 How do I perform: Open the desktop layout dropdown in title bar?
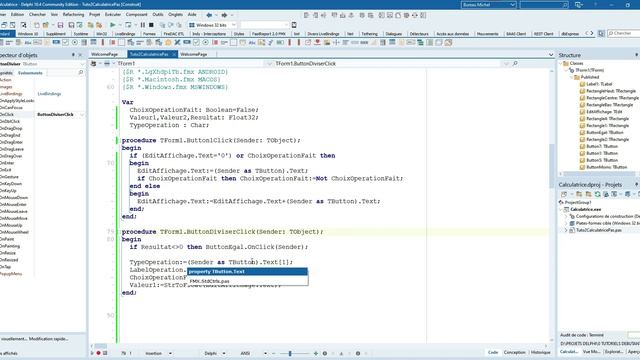tap(513, 4)
